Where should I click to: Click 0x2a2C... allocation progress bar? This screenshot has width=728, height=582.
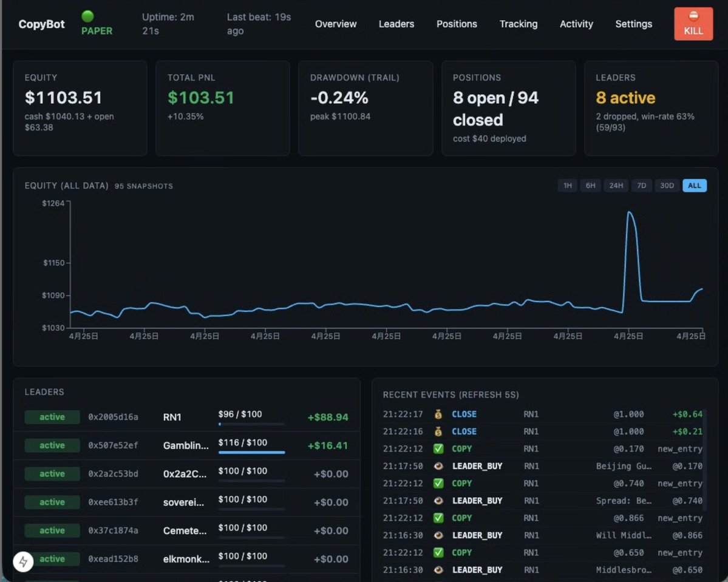pyautogui.click(x=251, y=481)
